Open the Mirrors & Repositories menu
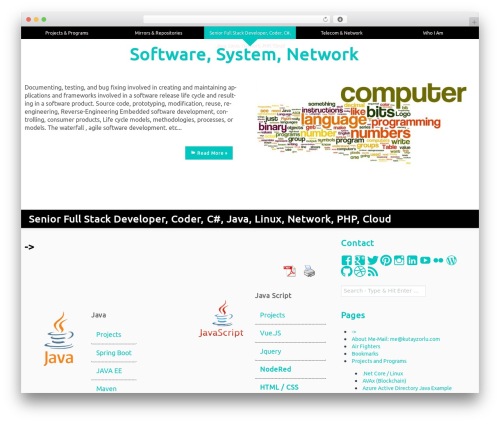Image resolution: width=500 pixels, height=423 pixels. click(x=158, y=33)
